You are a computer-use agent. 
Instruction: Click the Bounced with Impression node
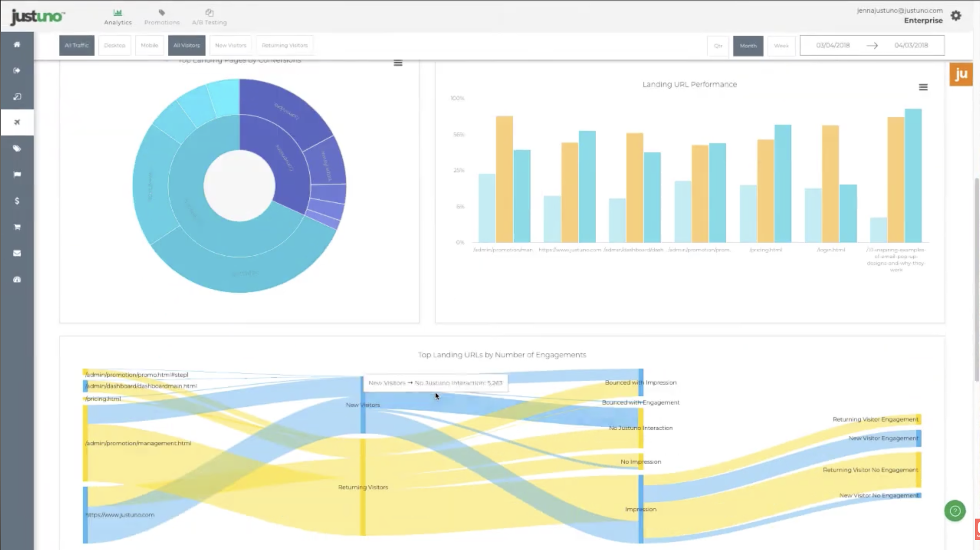(641, 382)
